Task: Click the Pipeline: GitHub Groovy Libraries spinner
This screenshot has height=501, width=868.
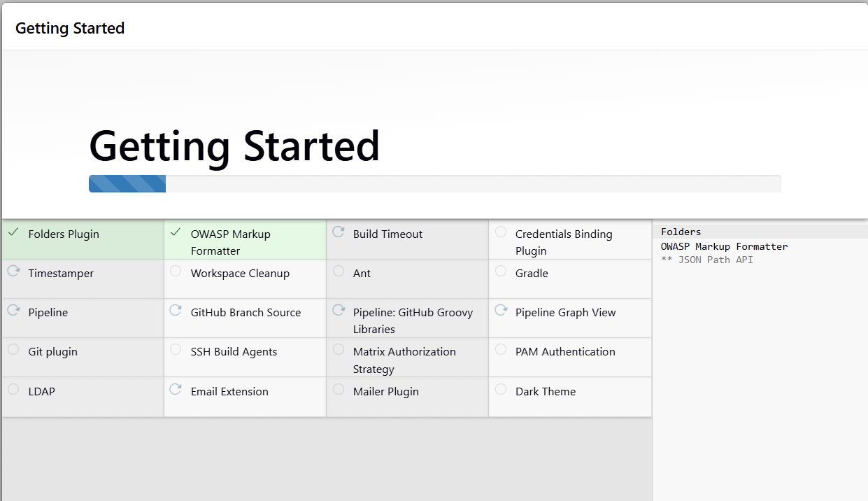Action: click(x=338, y=310)
